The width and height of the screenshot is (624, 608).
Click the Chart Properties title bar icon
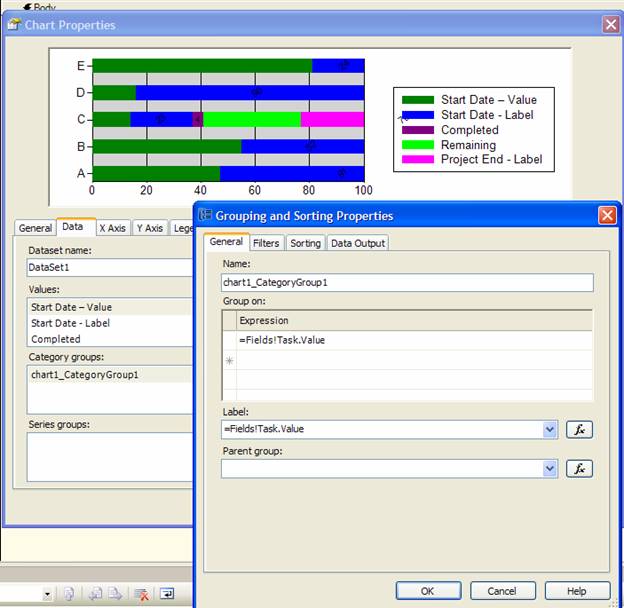click(x=14, y=25)
